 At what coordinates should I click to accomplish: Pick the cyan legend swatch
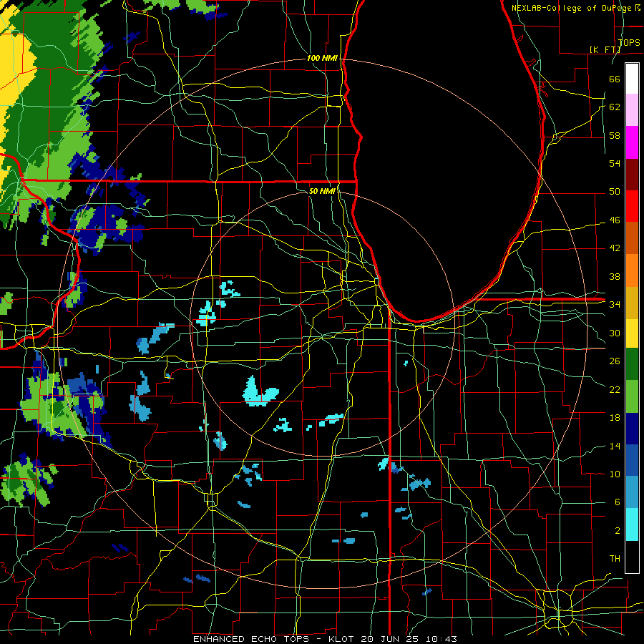pos(632,525)
